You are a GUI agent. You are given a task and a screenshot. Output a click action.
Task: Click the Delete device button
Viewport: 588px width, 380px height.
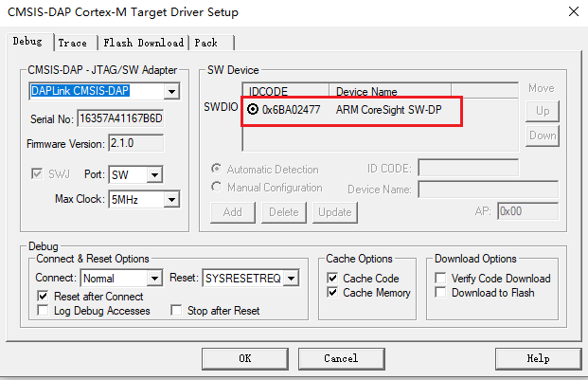coord(283,212)
